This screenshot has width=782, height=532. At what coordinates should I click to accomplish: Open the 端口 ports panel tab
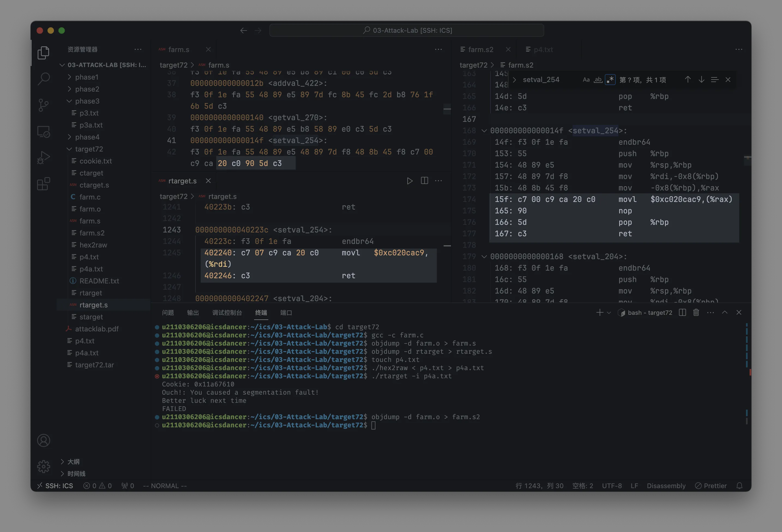(286, 313)
